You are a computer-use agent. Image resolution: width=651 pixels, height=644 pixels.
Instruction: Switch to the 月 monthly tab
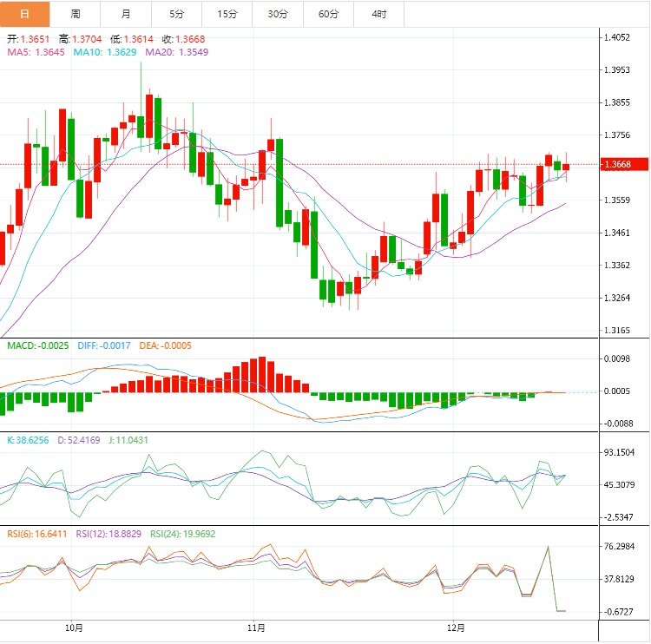coord(127,14)
